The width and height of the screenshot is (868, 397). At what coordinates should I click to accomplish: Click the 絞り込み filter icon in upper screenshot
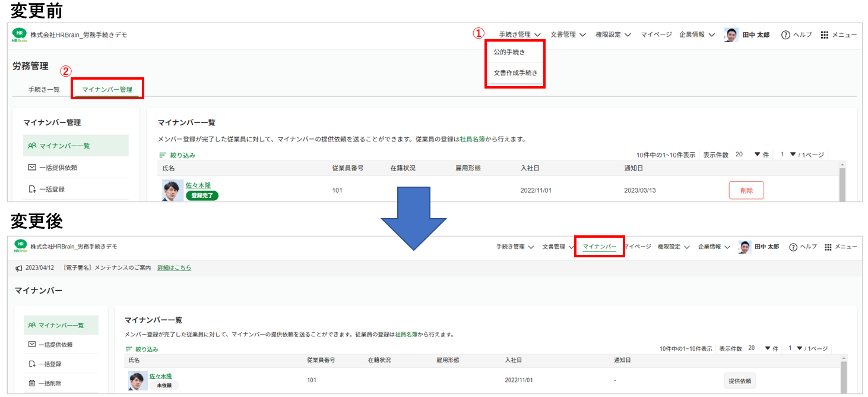tap(163, 155)
